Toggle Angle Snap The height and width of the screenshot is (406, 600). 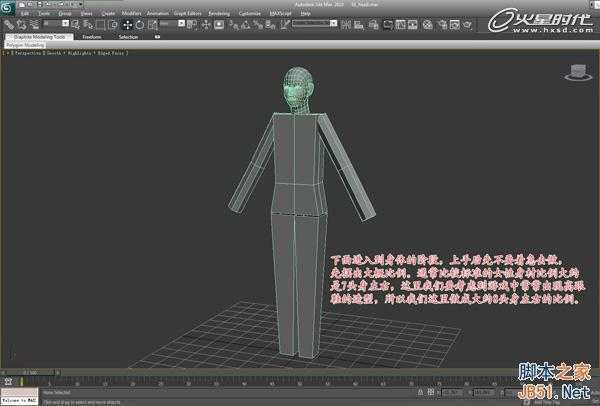(x=246, y=25)
